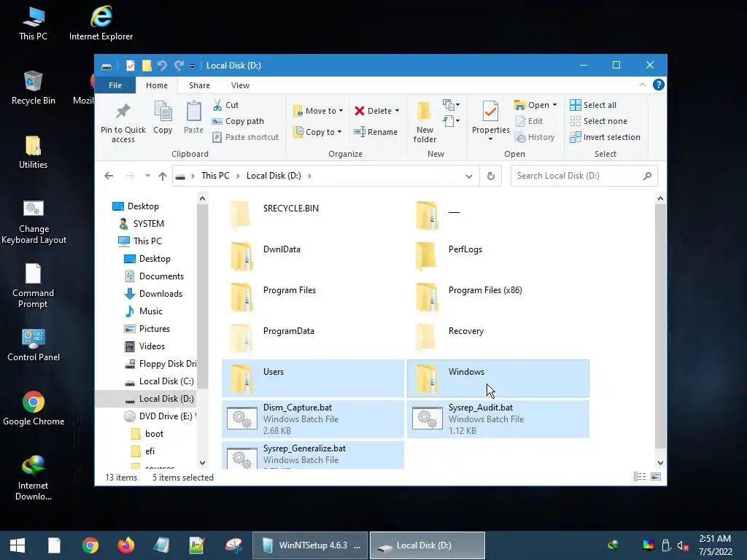747x560 pixels.
Task: Open Firefox from the taskbar
Action: coord(125,545)
